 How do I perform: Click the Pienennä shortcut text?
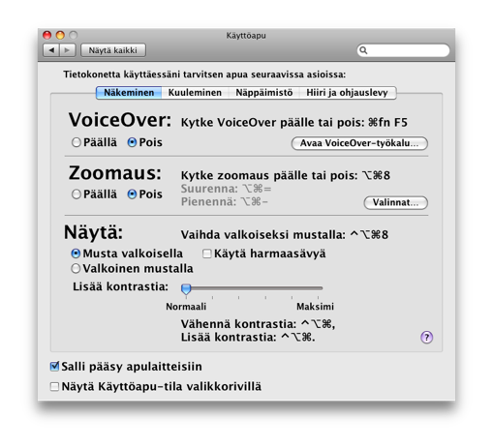[225, 202]
